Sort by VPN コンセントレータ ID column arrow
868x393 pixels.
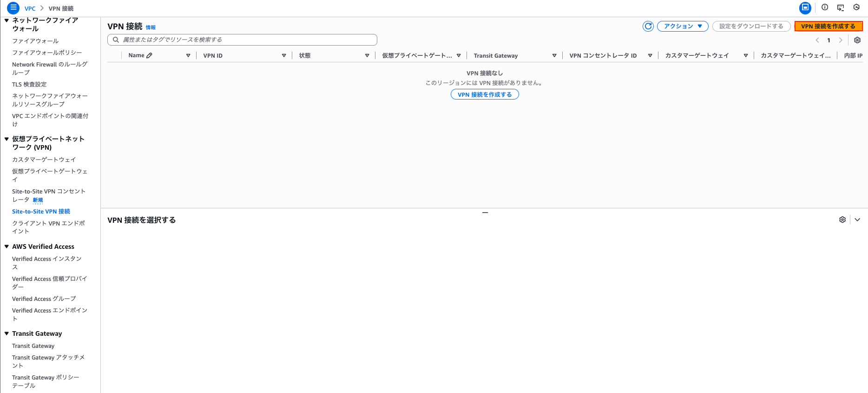point(650,55)
